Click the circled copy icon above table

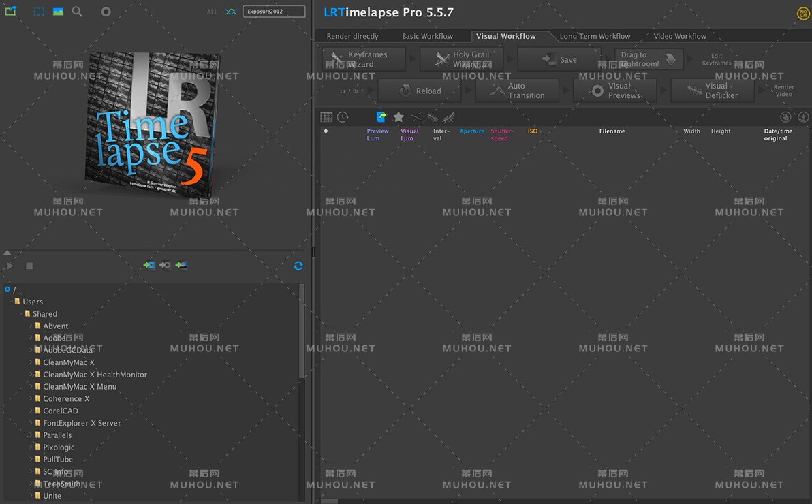[785, 117]
